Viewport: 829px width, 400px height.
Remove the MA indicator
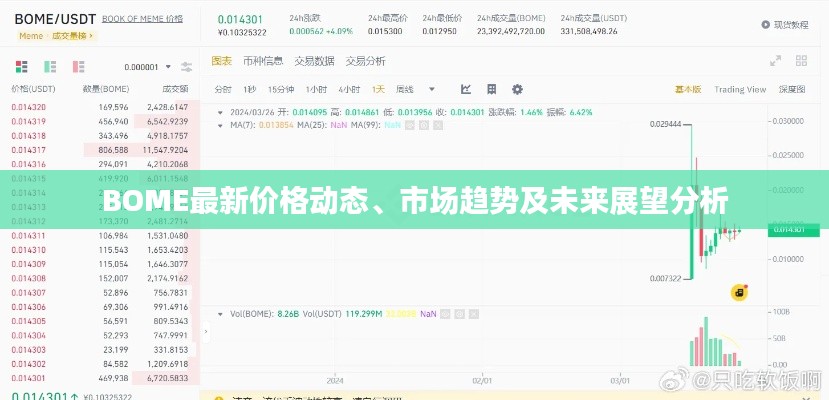click(x=438, y=125)
